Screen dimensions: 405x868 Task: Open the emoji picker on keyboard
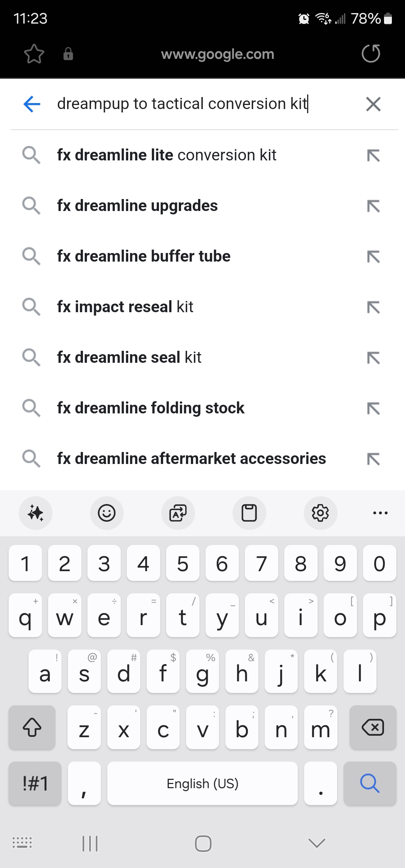107,513
